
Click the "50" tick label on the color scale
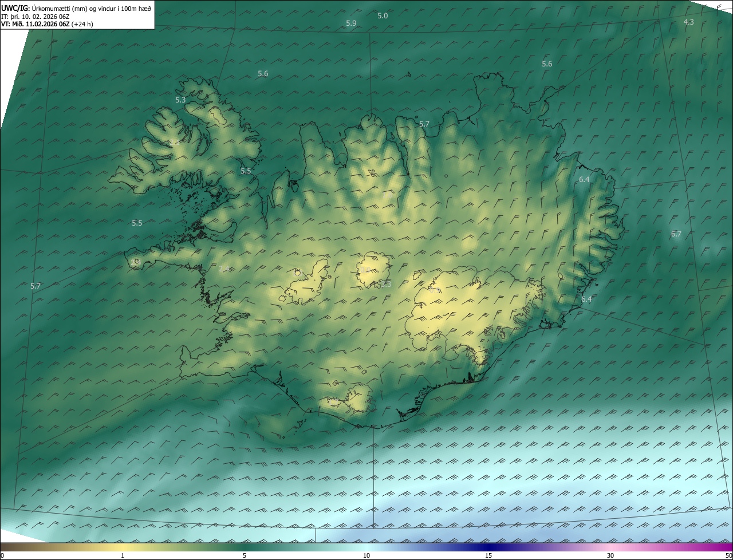click(728, 556)
